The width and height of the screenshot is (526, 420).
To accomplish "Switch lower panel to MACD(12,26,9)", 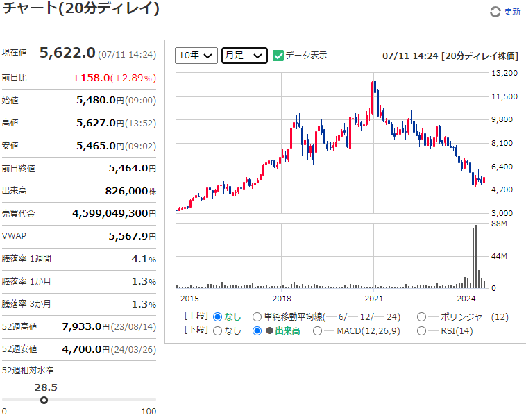I will tap(318, 331).
